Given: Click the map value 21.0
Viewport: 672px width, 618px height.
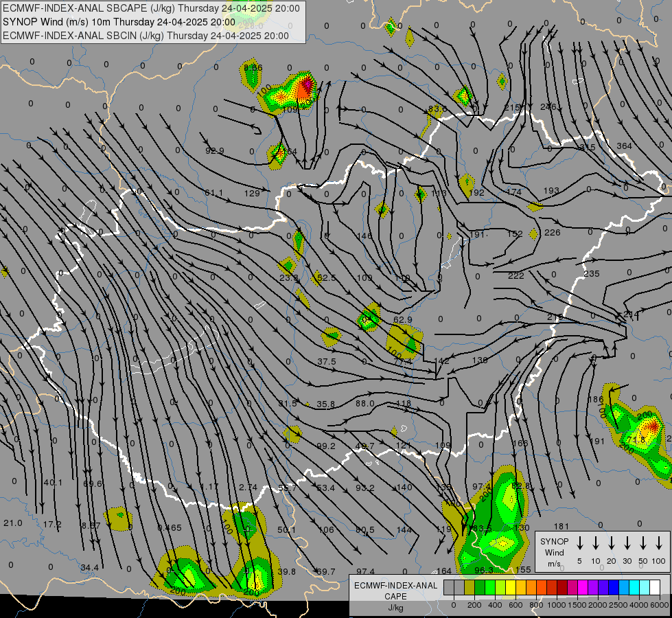Looking at the screenshot, I should [x=13, y=523].
